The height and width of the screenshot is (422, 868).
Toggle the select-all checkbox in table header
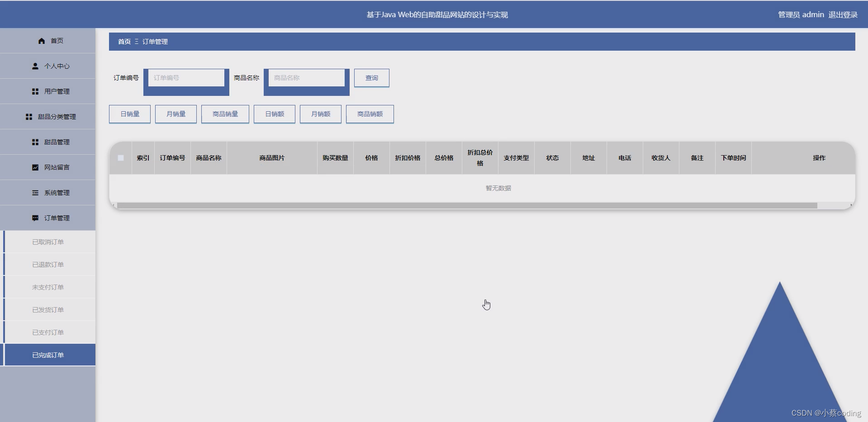click(x=121, y=158)
